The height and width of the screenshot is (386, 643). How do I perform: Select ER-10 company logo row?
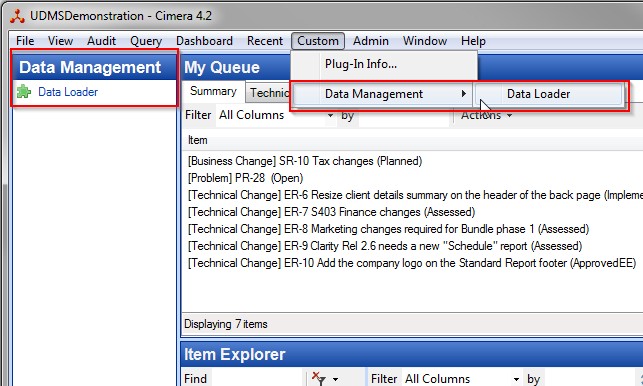pyautogui.click(x=412, y=263)
